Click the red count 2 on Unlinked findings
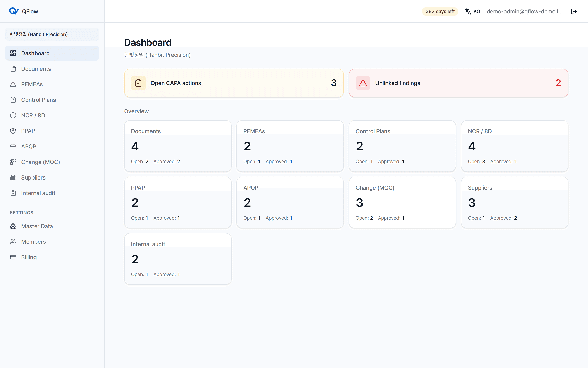Image resolution: width=588 pixels, height=368 pixels. (558, 83)
